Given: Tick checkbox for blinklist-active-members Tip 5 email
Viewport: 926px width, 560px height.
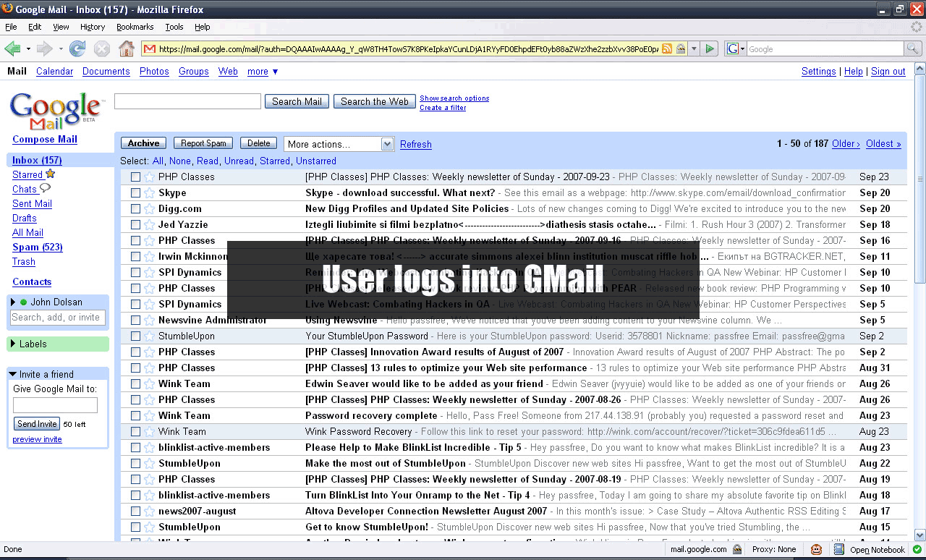Looking at the screenshot, I should click(x=135, y=448).
